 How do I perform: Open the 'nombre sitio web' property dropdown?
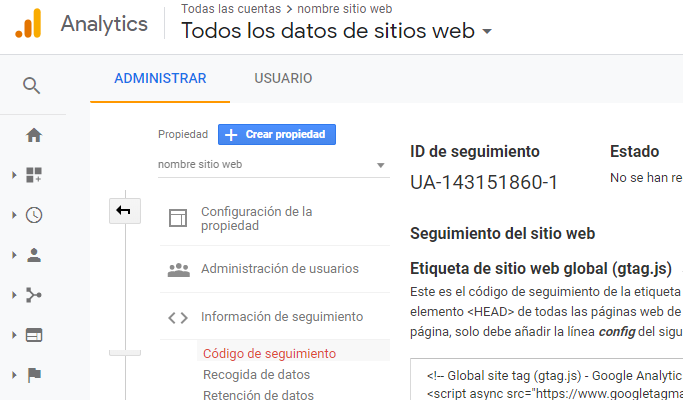click(274, 165)
